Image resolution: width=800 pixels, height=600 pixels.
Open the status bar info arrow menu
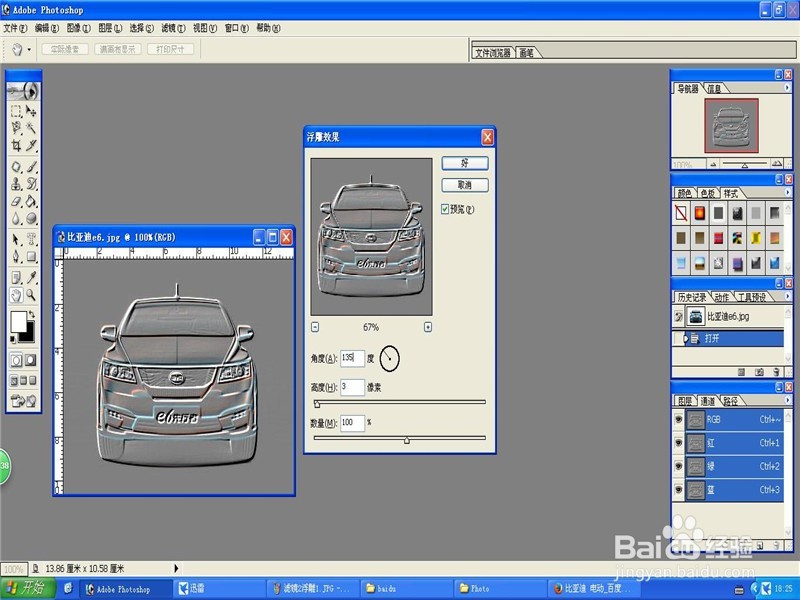point(177,568)
